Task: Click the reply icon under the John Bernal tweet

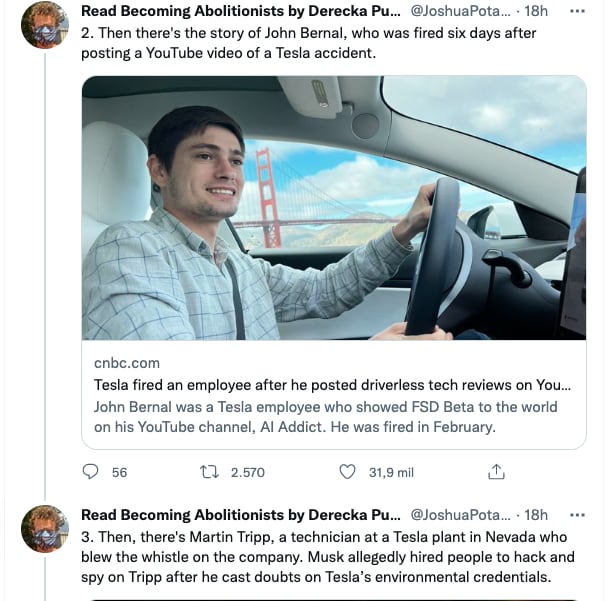Action: 91,472
